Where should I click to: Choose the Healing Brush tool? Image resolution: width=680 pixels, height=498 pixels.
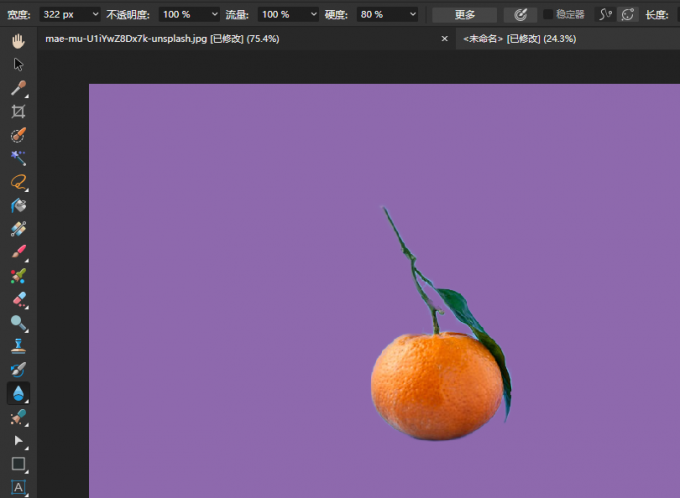pos(18,417)
